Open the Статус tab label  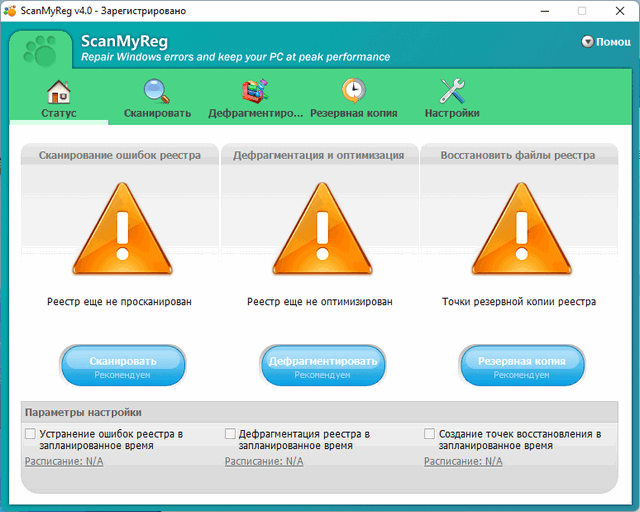pyautogui.click(x=59, y=113)
